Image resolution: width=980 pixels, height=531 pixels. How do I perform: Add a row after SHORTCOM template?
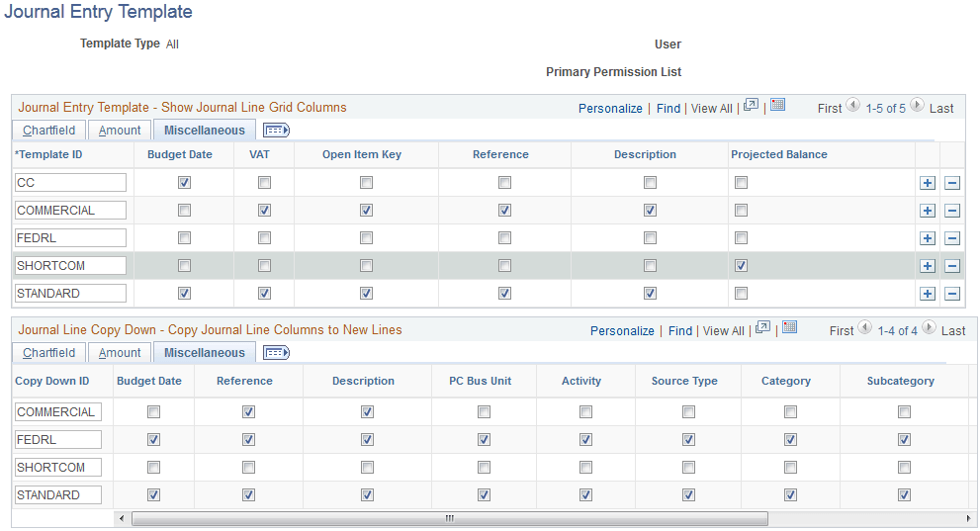pos(927,266)
